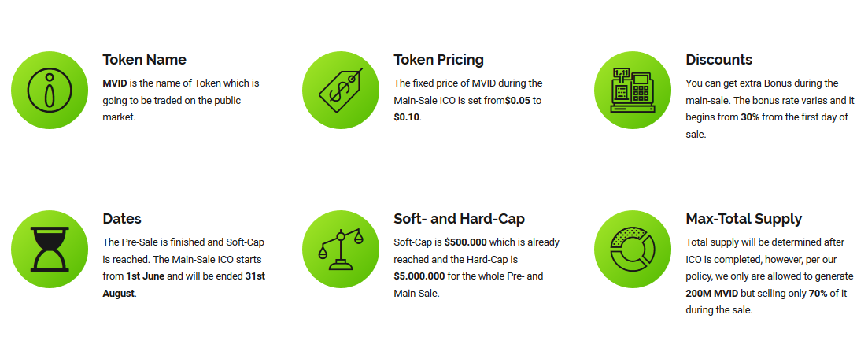Image resolution: width=868 pixels, height=348 pixels.
Task: Click the hourglass icon beside Dates
Action: pyautogui.click(x=50, y=249)
